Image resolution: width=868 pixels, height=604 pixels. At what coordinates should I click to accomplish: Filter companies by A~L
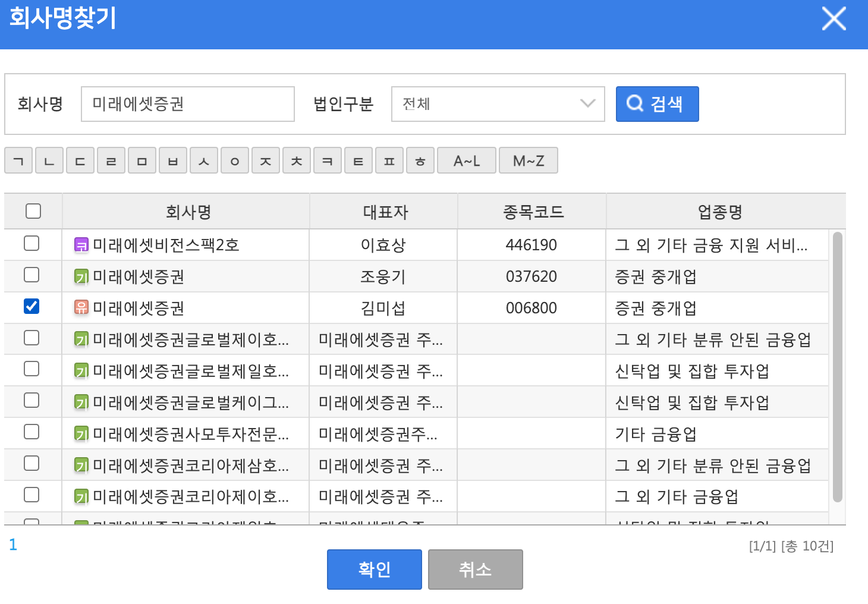[467, 161]
